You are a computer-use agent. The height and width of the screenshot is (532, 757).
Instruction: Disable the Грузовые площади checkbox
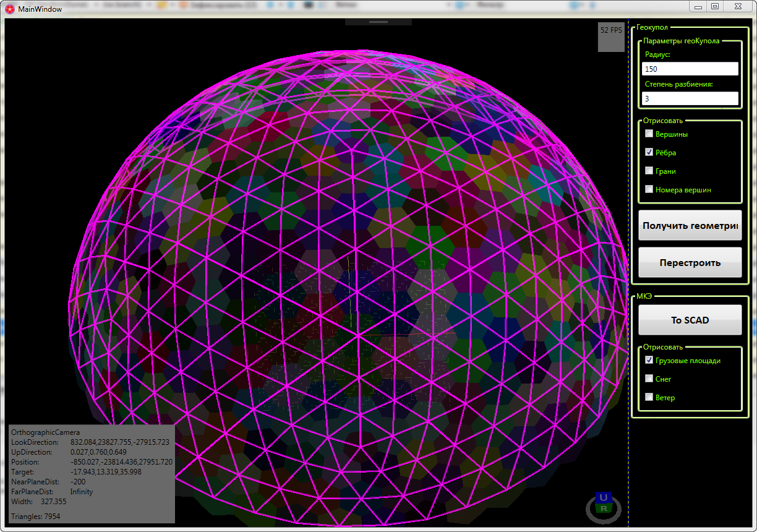coord(649,360)
